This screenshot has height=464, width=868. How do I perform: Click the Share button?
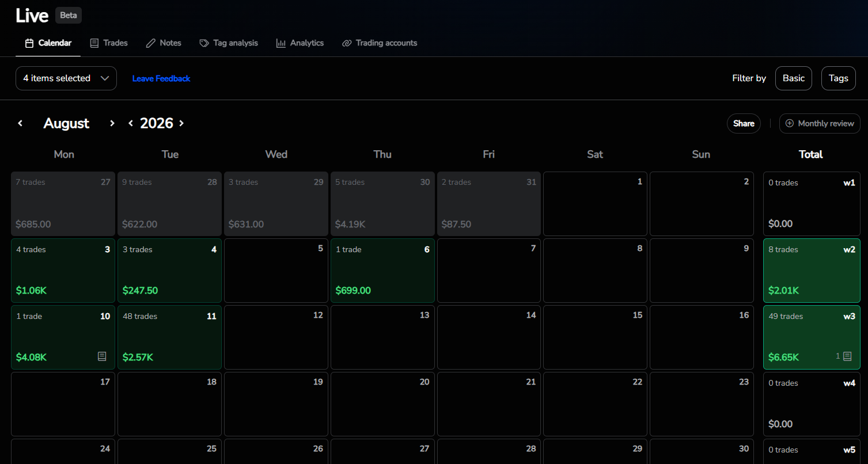[744, 123]
